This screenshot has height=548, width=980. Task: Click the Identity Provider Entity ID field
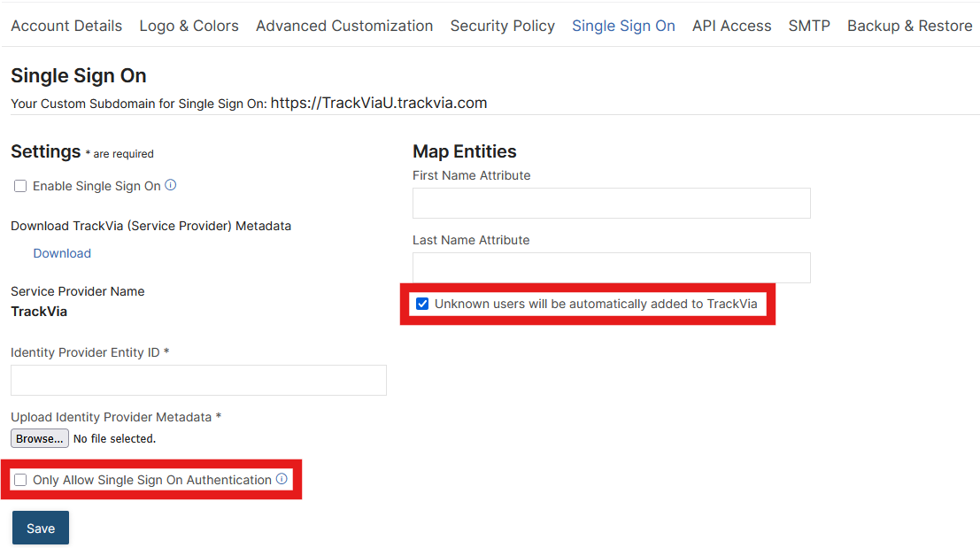click(x=198, y=380)
